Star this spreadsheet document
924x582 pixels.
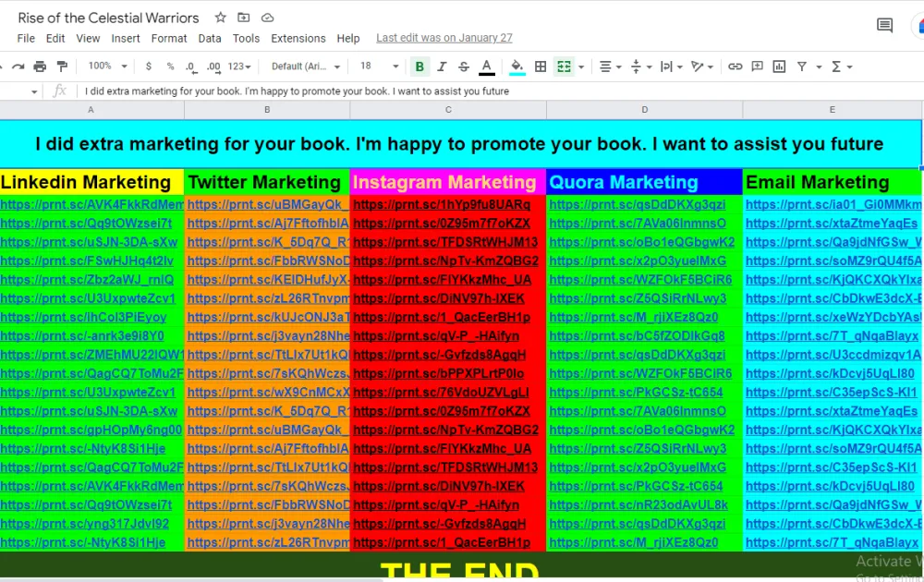[x=220, y=18]
